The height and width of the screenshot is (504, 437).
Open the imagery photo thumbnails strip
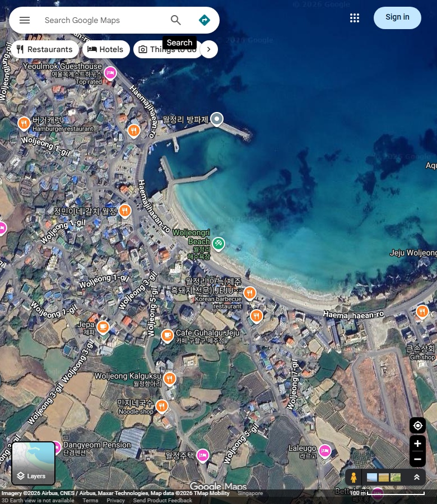pyautogui.click(x=384, y=477)
